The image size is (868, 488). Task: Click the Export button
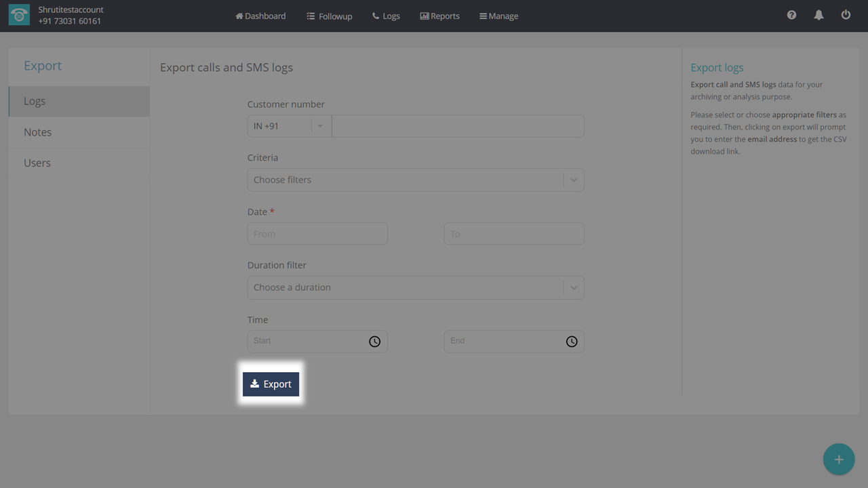click(271, 384)
